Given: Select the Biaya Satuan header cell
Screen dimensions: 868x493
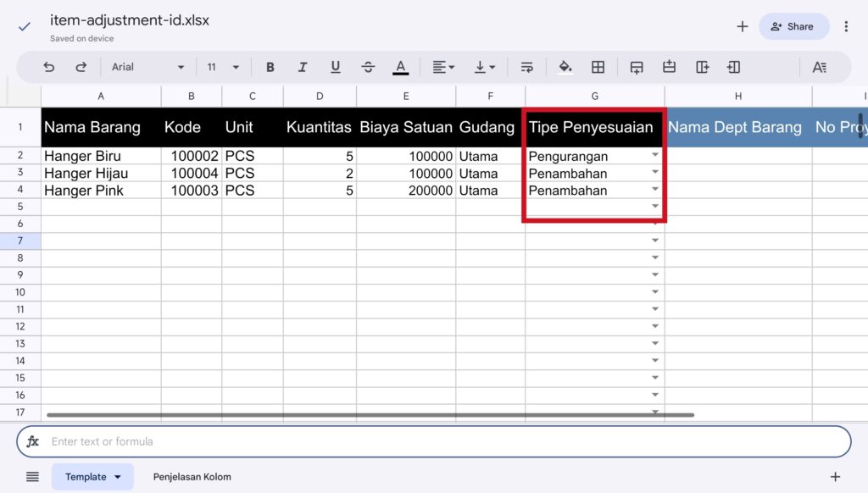Looking at the screenshot, I should point(406,127).
